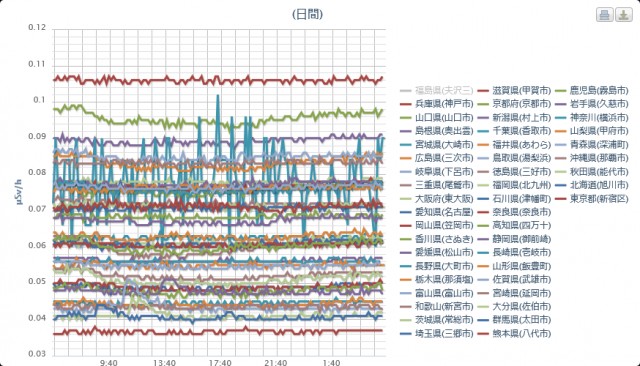
Task: Click the print chart icon
Action: point(604,15)
